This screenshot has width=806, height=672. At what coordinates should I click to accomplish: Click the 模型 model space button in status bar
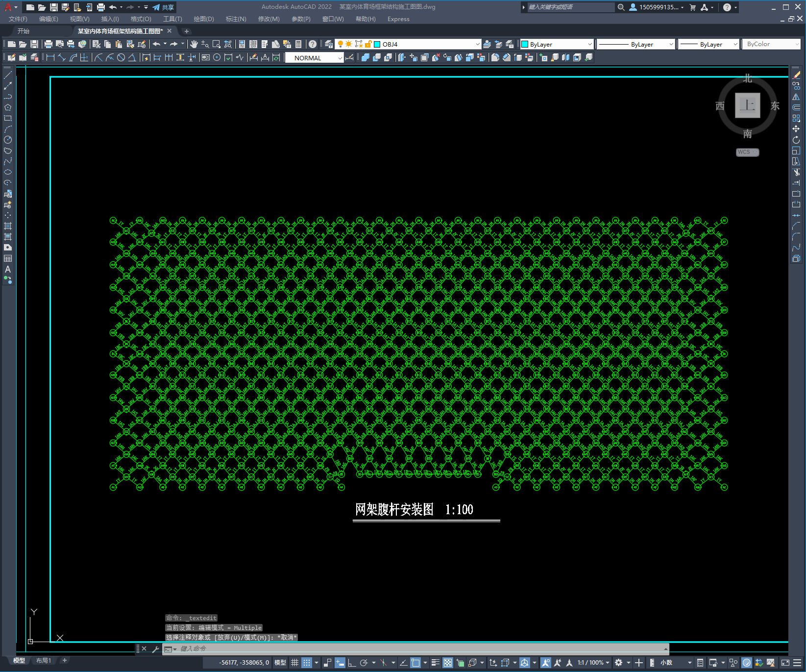coord(280,663)
